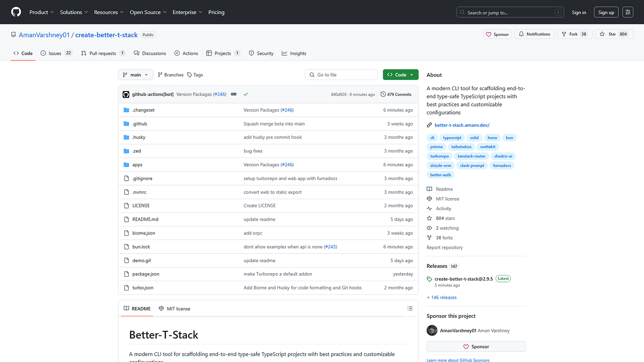This screenshot has height=362, width=644.
Task: Open the Open Source dropdown menu
Action: [148, 12]
